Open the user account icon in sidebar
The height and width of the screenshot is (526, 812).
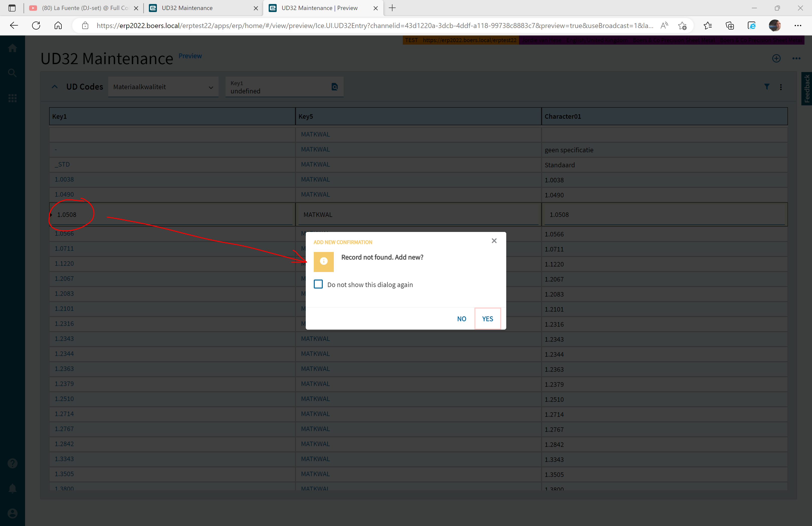[13, 513]
